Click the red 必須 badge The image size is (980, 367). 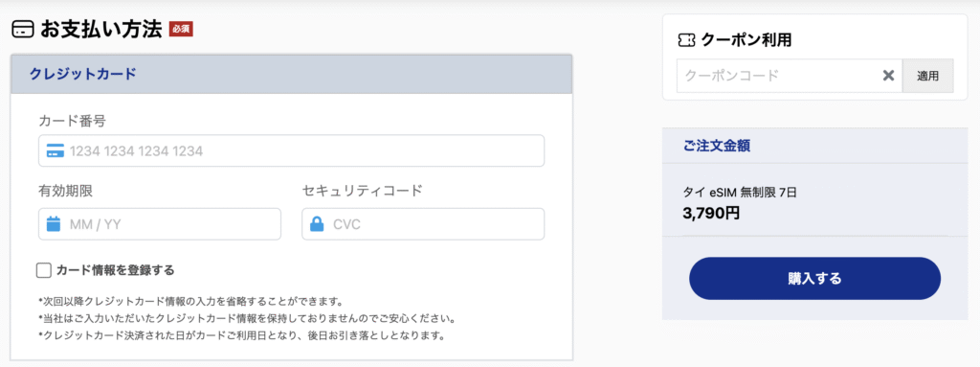(x=181, y=29)
